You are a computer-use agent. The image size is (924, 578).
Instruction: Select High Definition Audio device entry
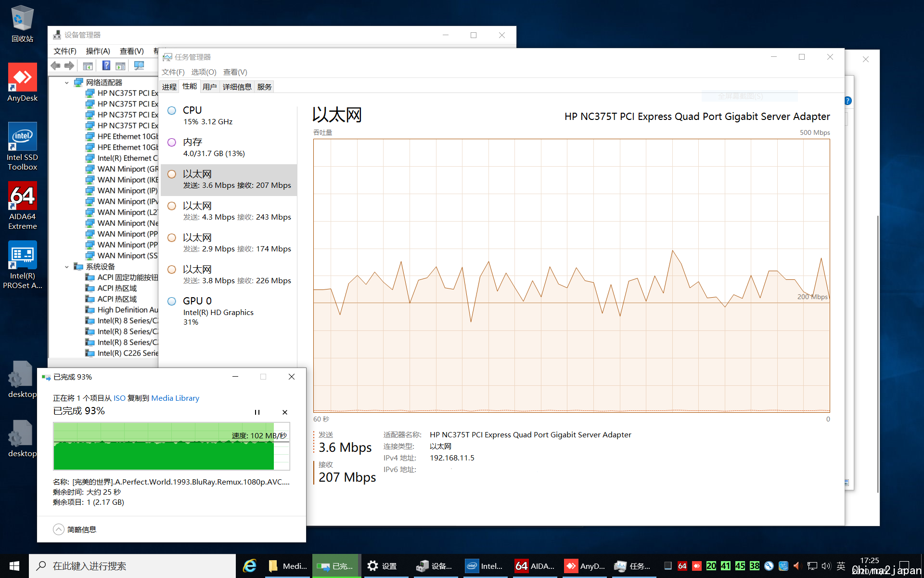point(122,310)
